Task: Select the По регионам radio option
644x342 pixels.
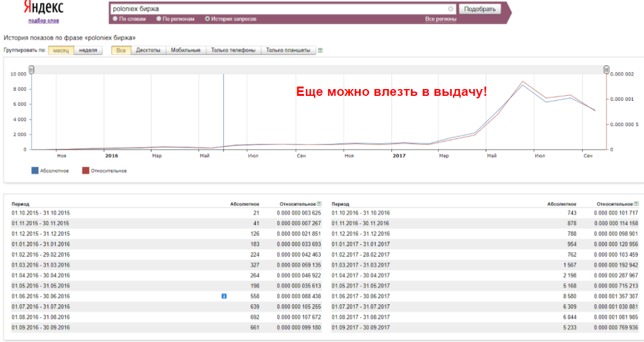Action: point(159,19)
